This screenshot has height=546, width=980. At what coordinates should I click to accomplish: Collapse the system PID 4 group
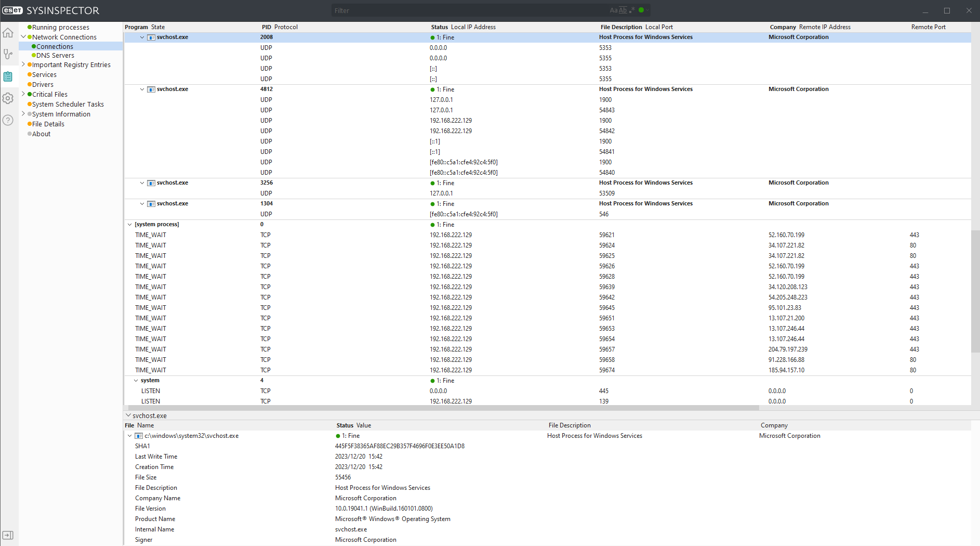[x=136, y=381]
